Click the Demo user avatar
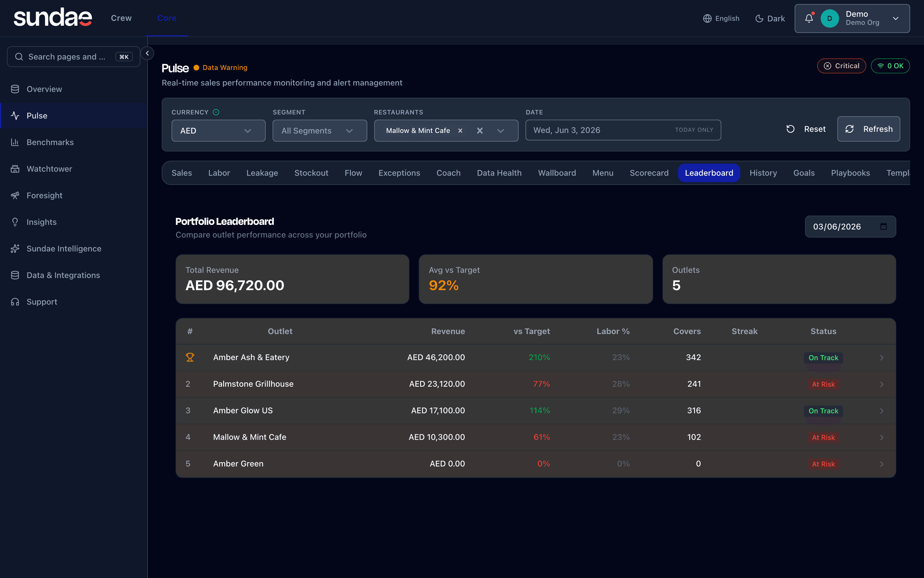The width and height of the screenshot is (924, 578). (x=829, y=18)
